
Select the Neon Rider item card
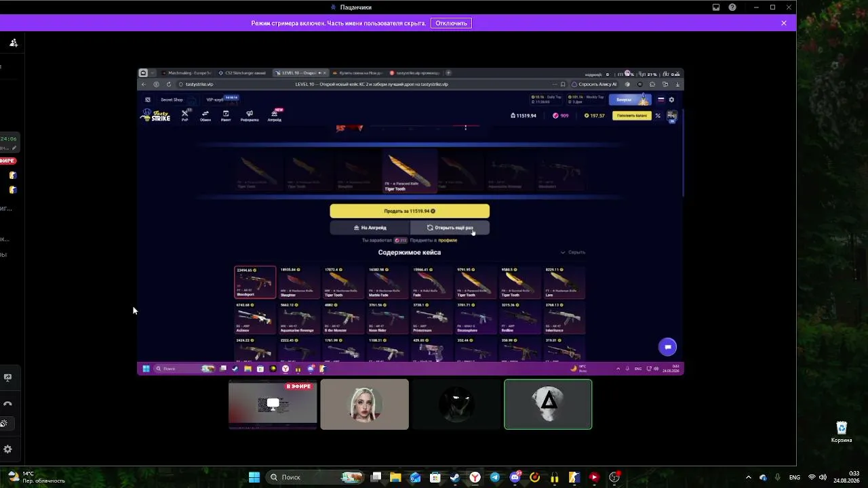387,318
